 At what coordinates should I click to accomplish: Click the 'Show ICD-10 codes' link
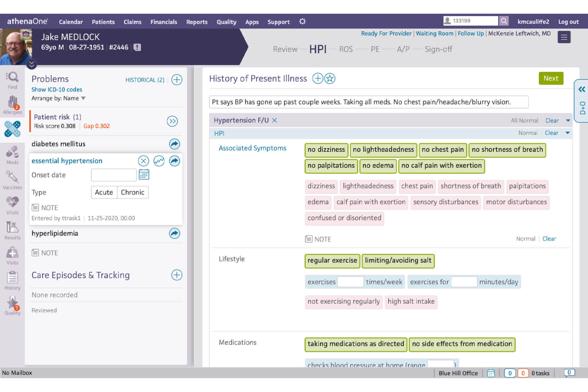[57, 89]
